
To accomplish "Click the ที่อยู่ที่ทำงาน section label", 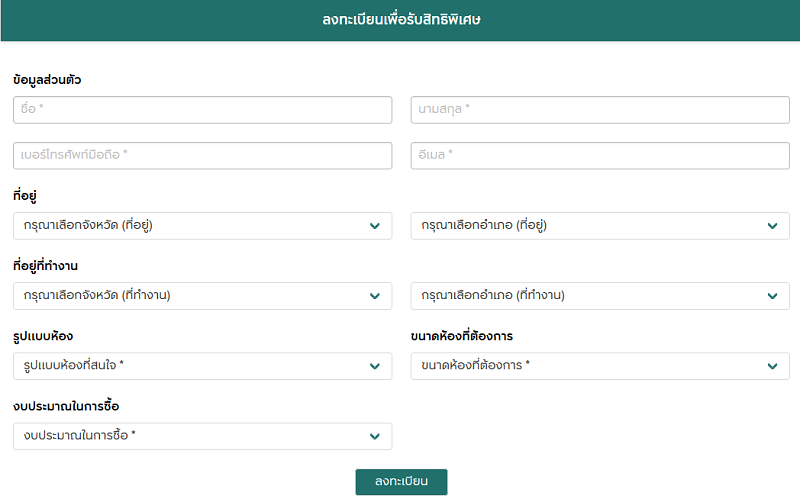I will (45, 266).
